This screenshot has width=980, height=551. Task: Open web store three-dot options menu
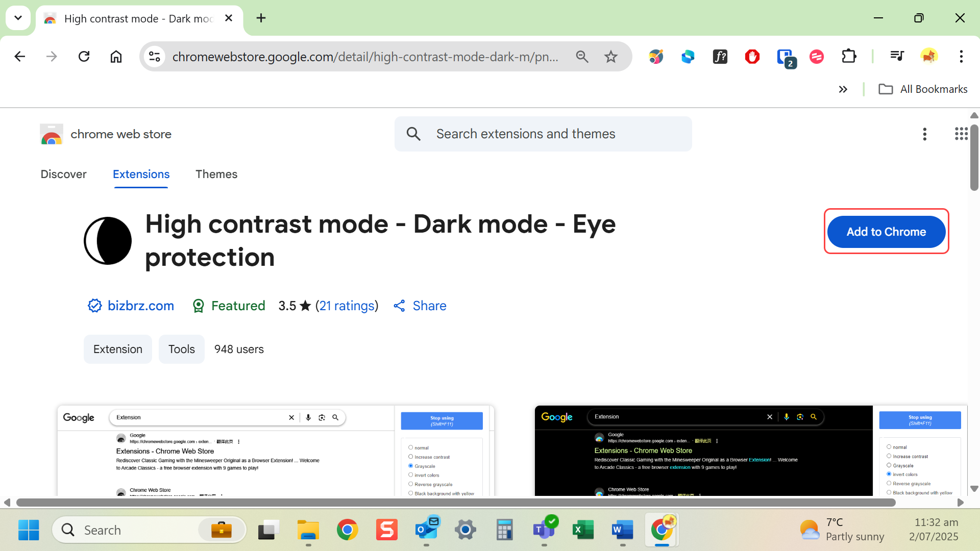(924, 134)
